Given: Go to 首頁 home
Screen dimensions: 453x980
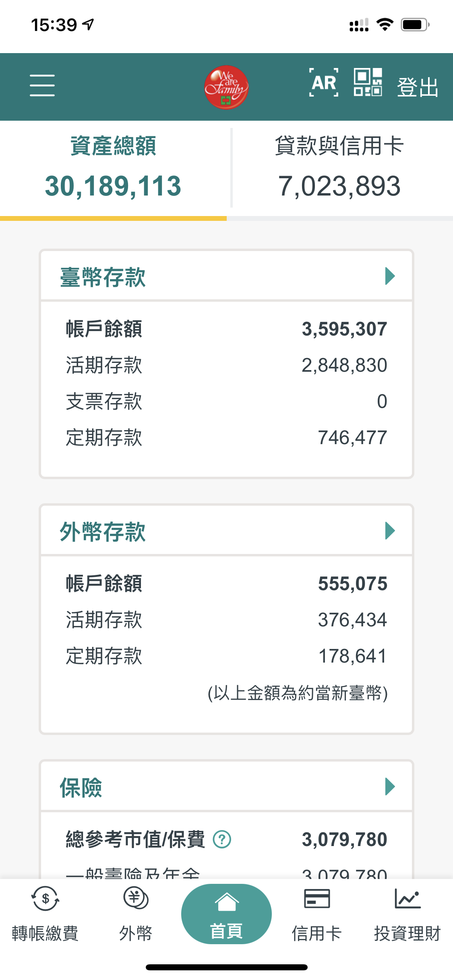Looking at the screenshot, I should tap(226, 914).
